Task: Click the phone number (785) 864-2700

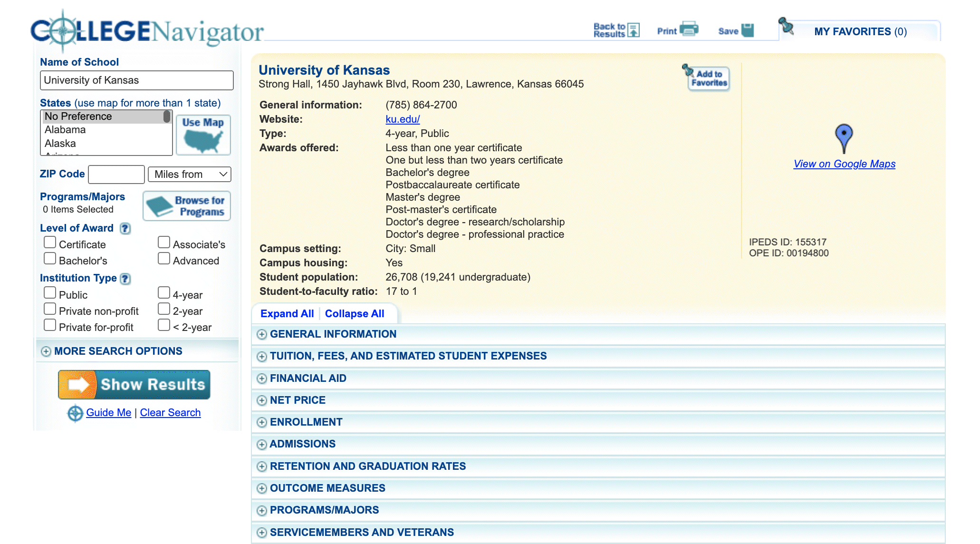Action: tap(421, 105)
